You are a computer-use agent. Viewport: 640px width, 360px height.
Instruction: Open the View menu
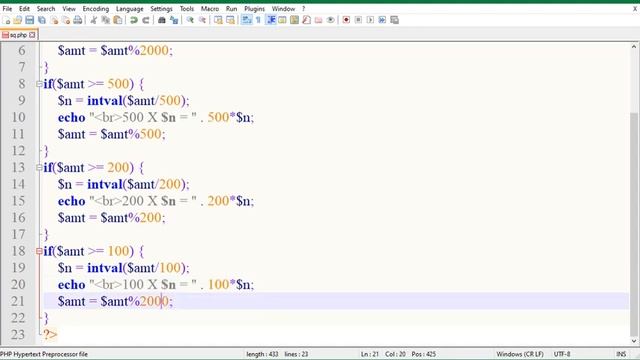69,9
